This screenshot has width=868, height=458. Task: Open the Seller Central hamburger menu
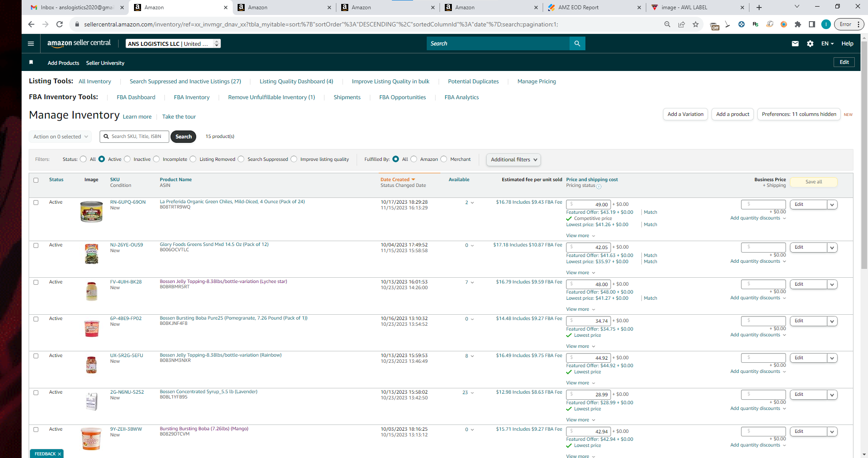[x=31, y=44]
